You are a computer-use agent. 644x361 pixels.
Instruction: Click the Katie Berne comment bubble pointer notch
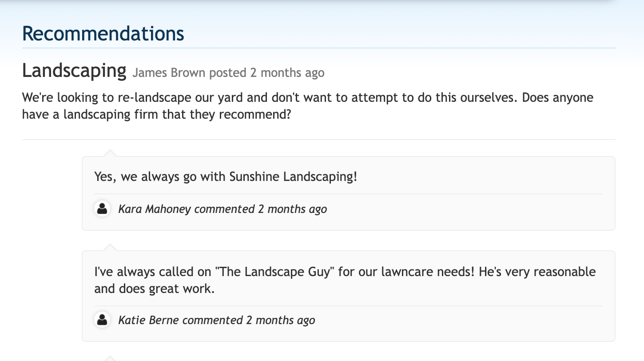point(110,248)
